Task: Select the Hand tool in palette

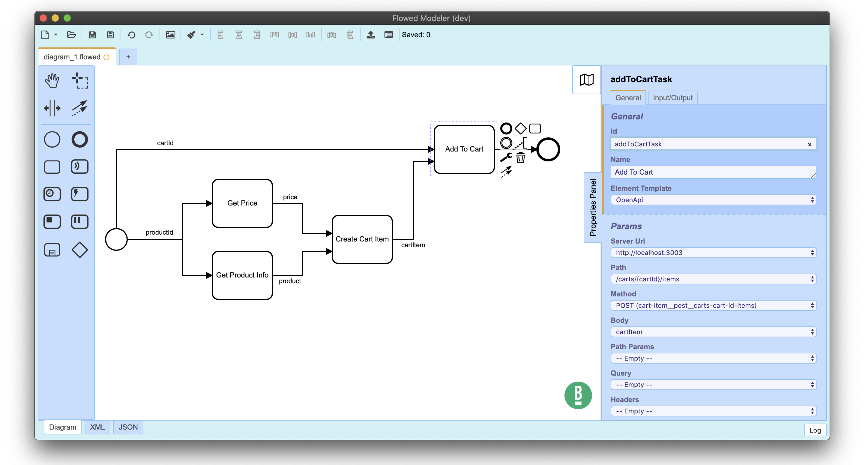Action: [x=52, y=80]
